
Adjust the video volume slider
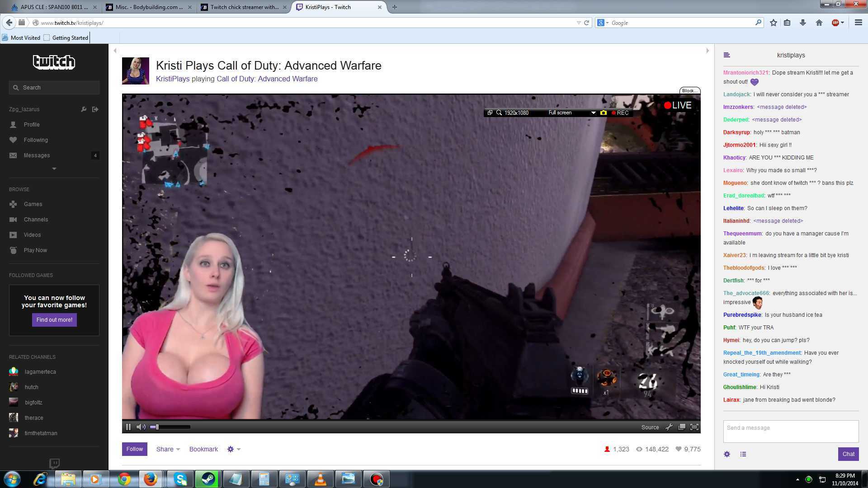pyautogui.click(x=170, y=427)
